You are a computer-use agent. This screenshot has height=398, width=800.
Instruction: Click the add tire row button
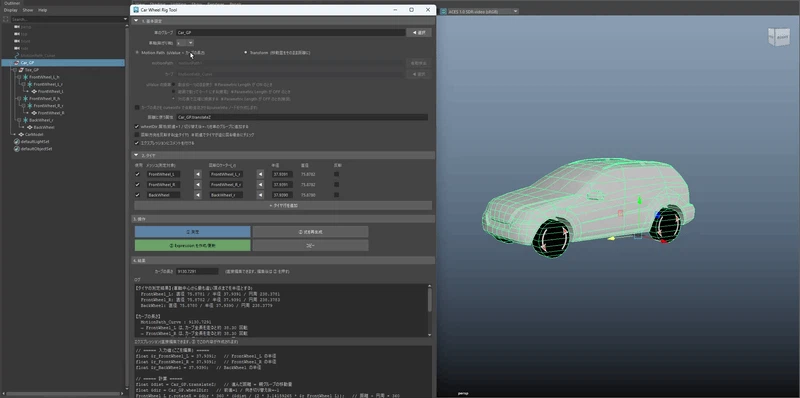tap(283, 206)
